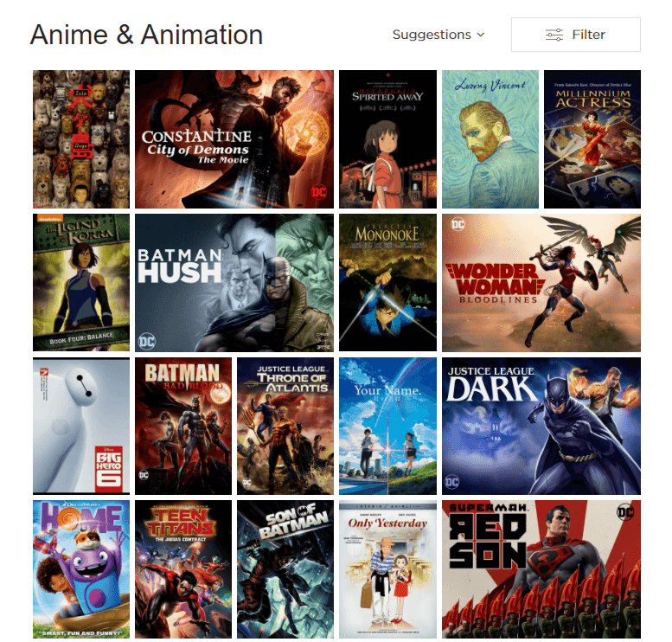Select the DreamWorks Home poster
This screenshot has height=642, width=672.
(x=81, y=569)
